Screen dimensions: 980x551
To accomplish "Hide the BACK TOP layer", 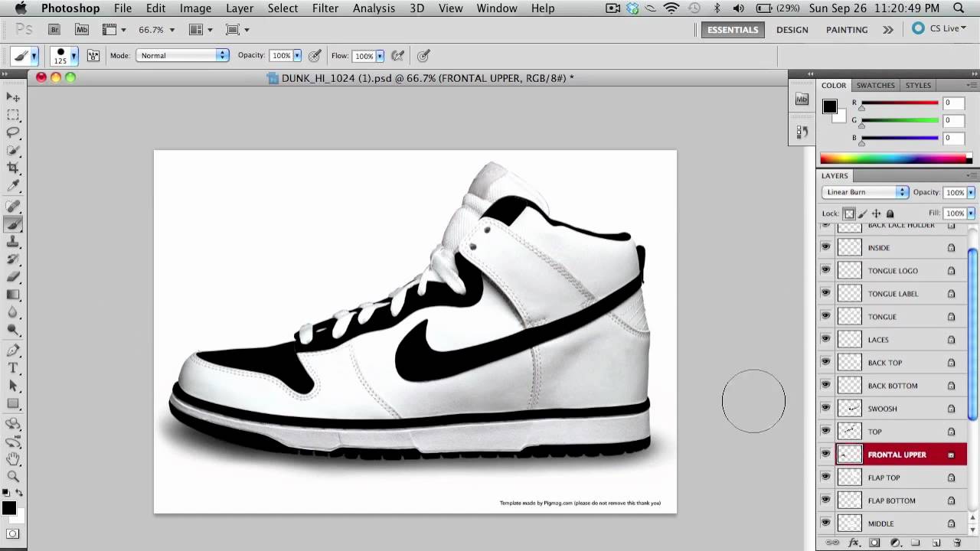I will (x=825, y=362).
